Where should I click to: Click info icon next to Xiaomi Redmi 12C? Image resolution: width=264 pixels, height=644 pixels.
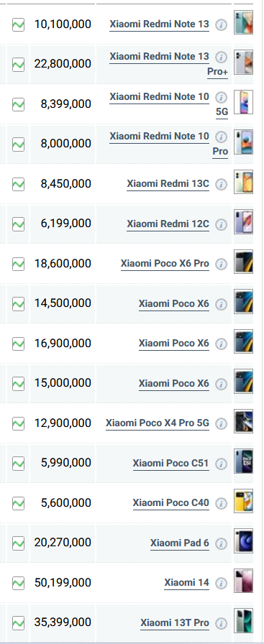point(222,225)
